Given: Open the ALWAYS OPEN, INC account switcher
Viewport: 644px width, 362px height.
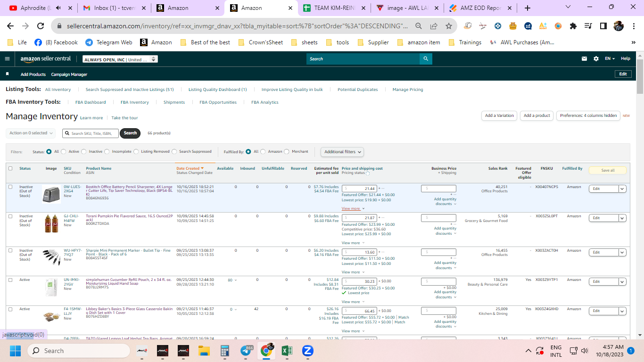Looking at the screenshot, I should 120,59.
